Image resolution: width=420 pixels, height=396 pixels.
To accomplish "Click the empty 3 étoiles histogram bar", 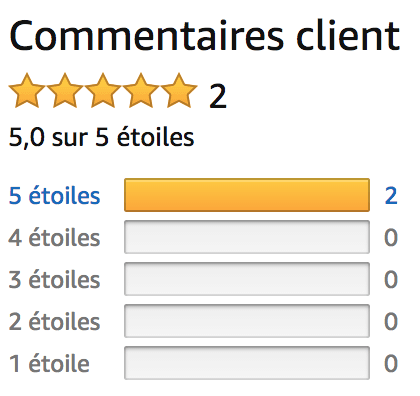I will pos(247,279).
